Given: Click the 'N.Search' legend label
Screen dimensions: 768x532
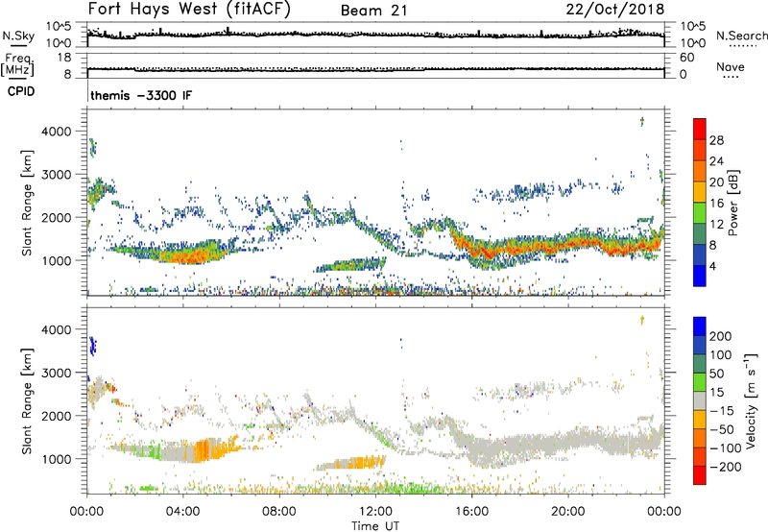Looking at the screenshot, I should [742, 36].
